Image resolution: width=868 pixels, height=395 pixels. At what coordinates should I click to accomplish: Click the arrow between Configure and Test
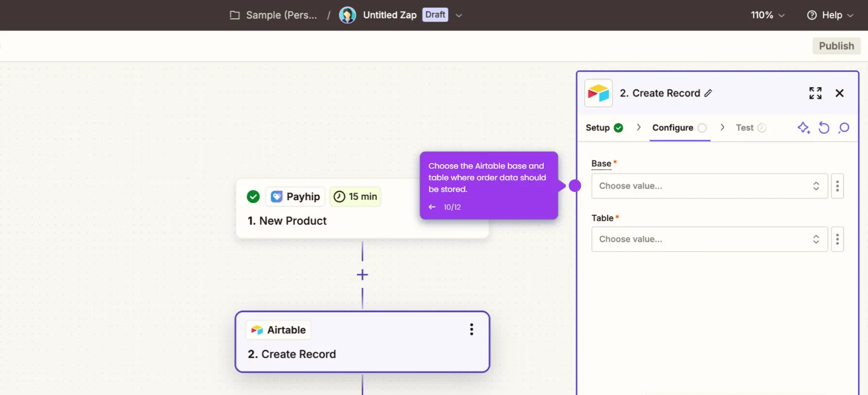(722, 128)
